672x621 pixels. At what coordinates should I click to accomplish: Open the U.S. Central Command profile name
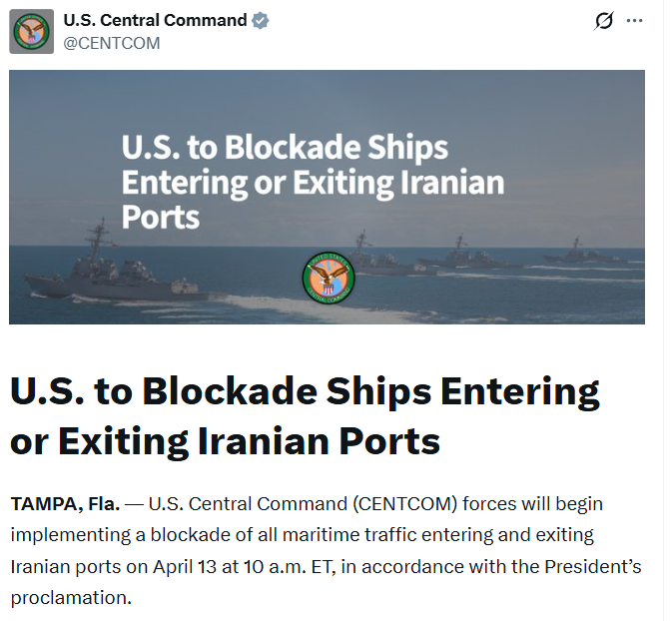click(155, 20)
